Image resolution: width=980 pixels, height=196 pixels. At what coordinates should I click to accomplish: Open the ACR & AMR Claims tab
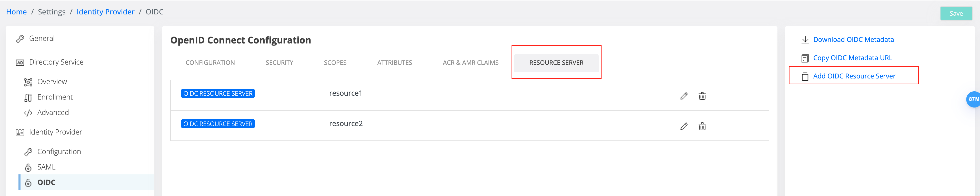pyautogui.click(x=470, y=63)
